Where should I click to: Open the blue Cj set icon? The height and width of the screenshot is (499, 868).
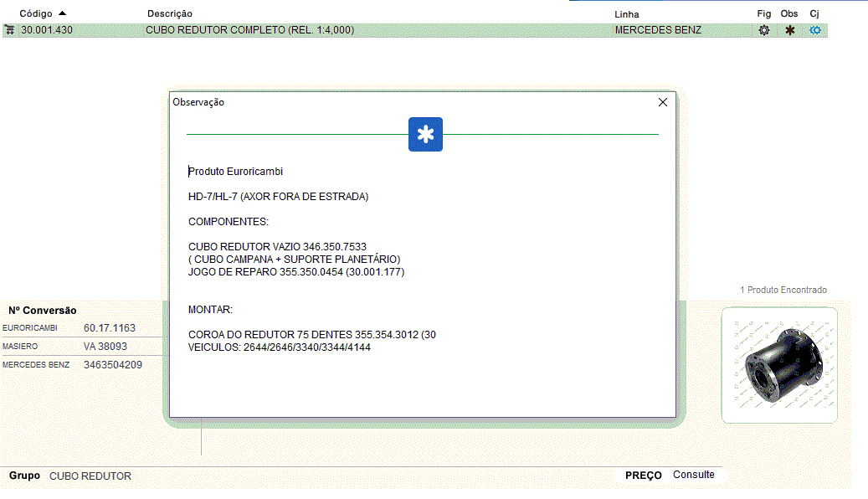814,30
